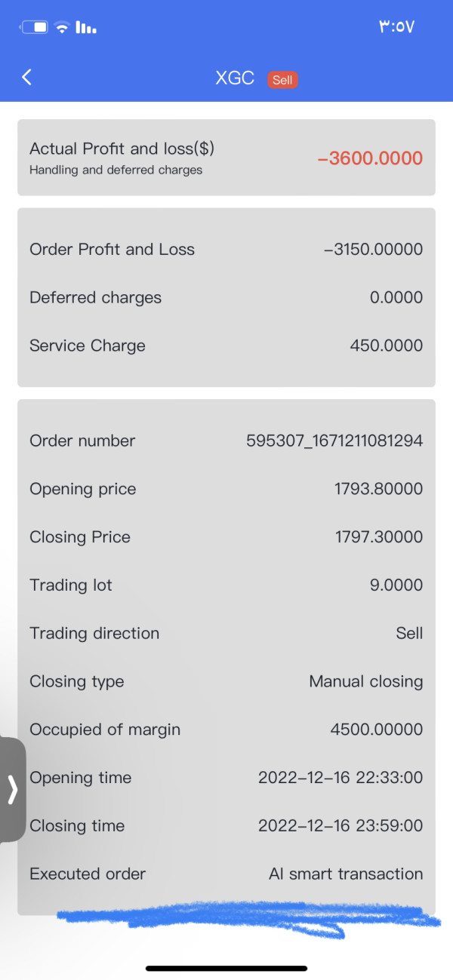Tap the clock time in status bar
Image resolution: width=453 pixels, height=980 pixels.
396,28
